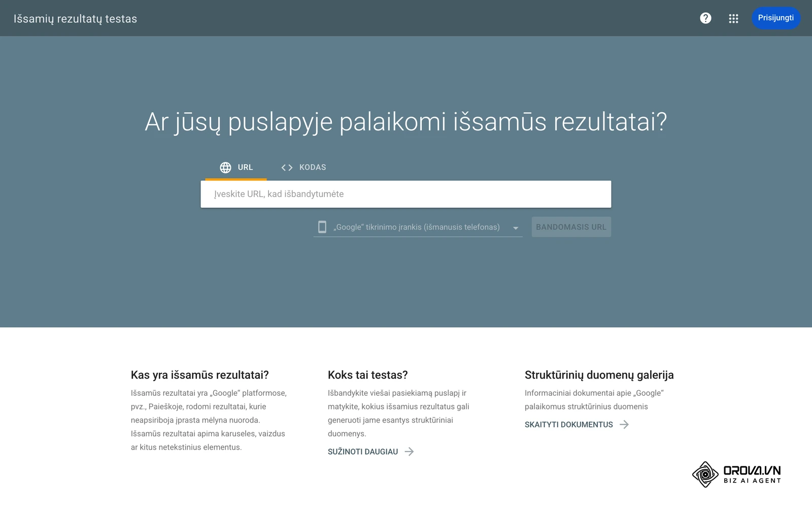Screen dimensions: 812x508
Task: Click paragraph starting Išbandykite viešai pasiekiamą puslapį
Action: 399,413
